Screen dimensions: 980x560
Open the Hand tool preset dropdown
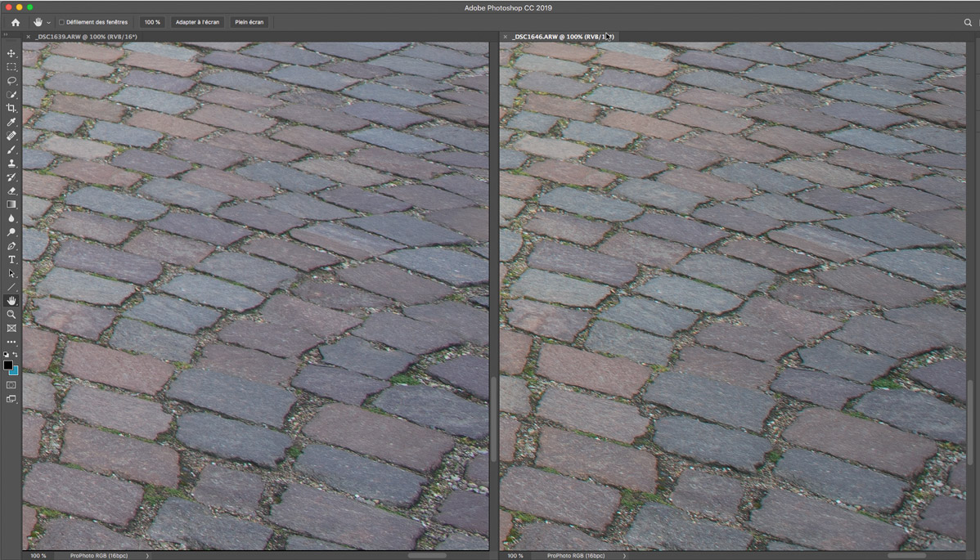48,23
